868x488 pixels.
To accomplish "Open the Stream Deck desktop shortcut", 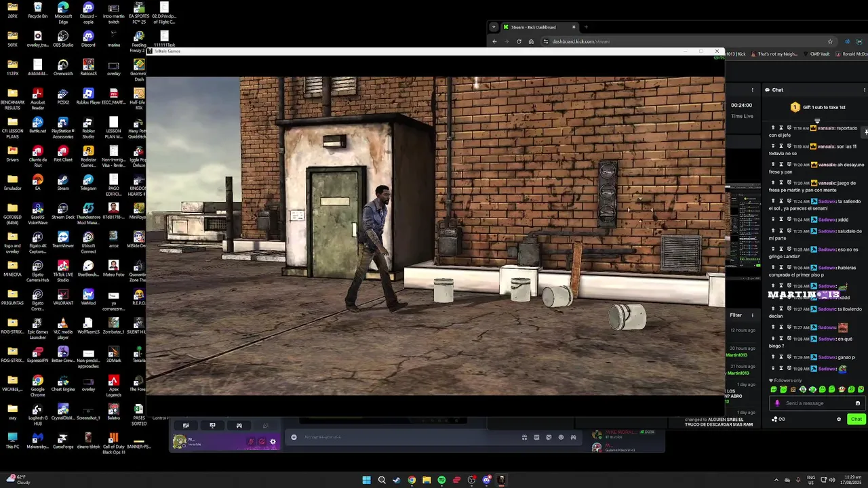I will 63,211.
